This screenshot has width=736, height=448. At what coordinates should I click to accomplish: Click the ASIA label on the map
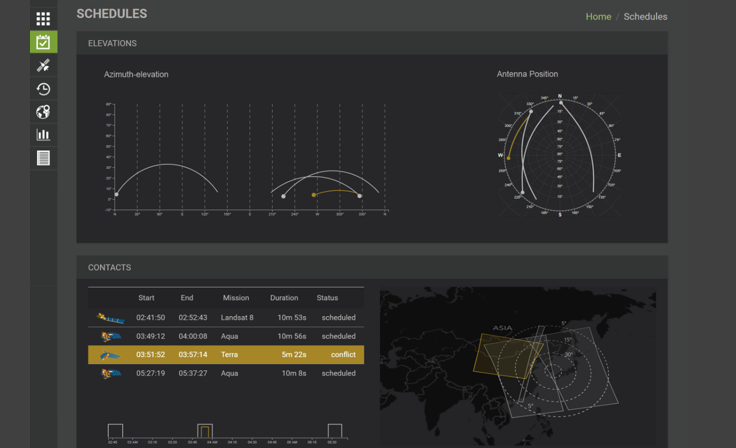click(502, 328)
